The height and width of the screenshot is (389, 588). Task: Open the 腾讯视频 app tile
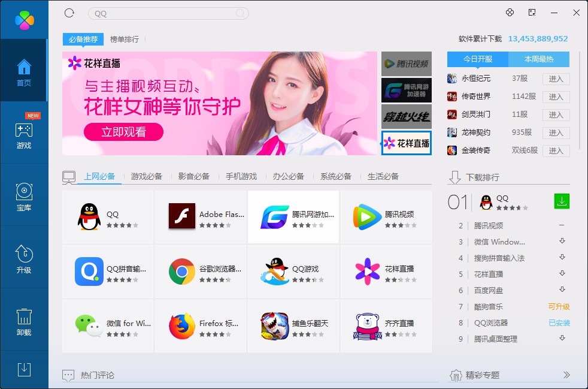point(386,217)
